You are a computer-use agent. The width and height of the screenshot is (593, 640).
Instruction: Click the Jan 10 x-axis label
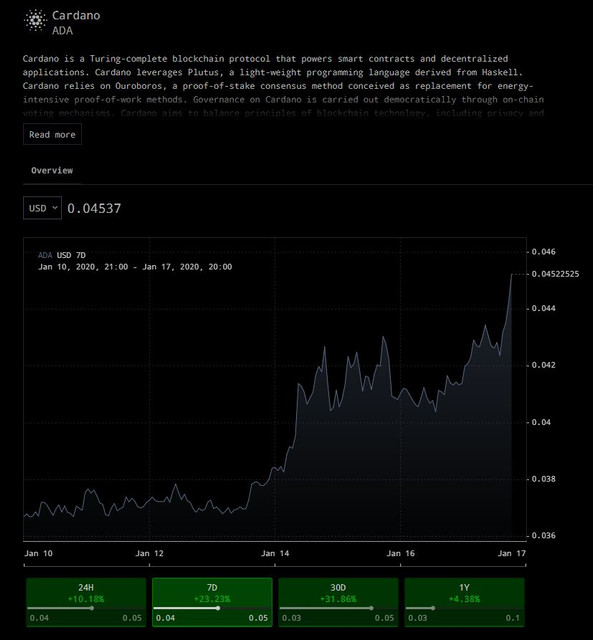[x=38, y=553]
